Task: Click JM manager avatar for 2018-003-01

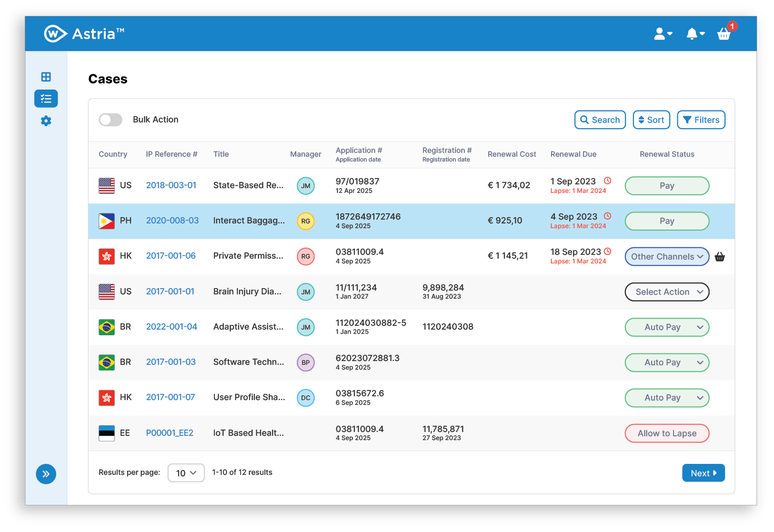Action: point(306,186)
